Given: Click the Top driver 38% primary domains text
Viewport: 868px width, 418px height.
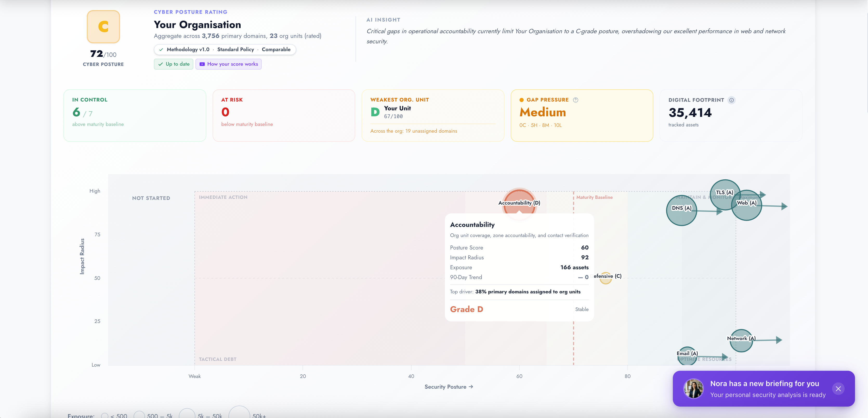Looking at the screenshot, I should pos(515,292).
